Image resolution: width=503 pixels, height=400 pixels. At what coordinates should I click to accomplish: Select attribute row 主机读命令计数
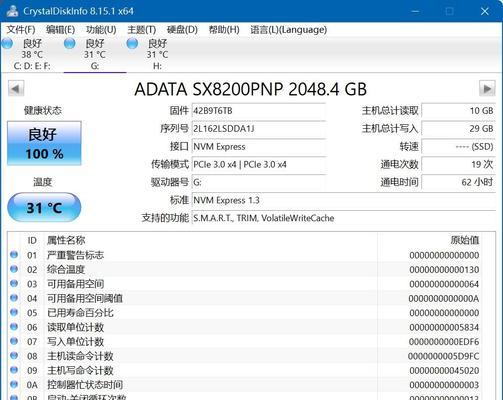click(245, 356)
